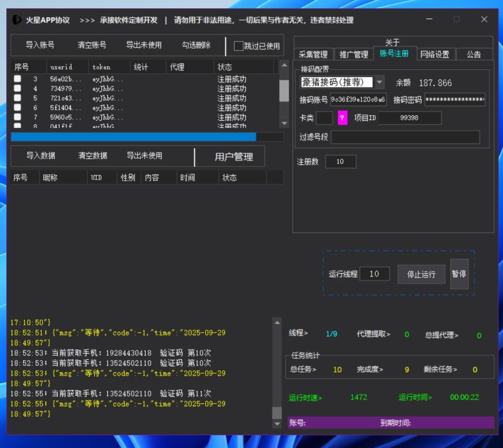Viewport: 503px width, 448px height.
Task: Click log panel scroll down arrow
Action: 277,423
